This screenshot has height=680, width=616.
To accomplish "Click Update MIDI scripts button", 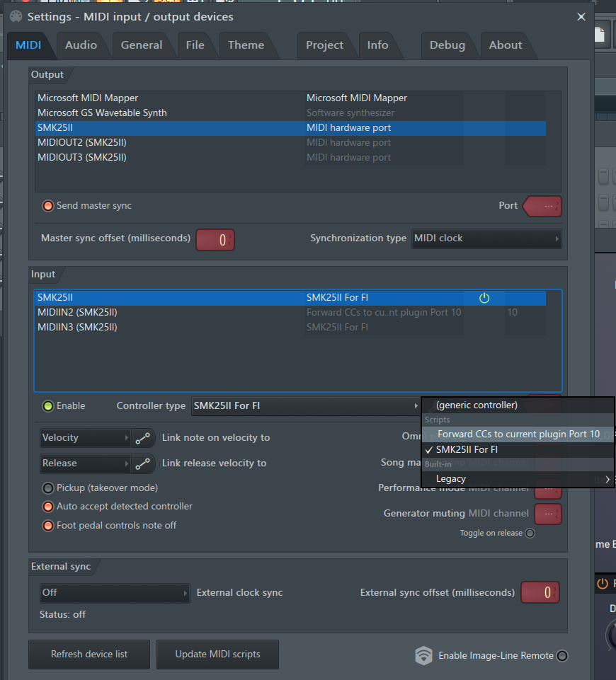I will pyautogui.click(x=218, y=655).
